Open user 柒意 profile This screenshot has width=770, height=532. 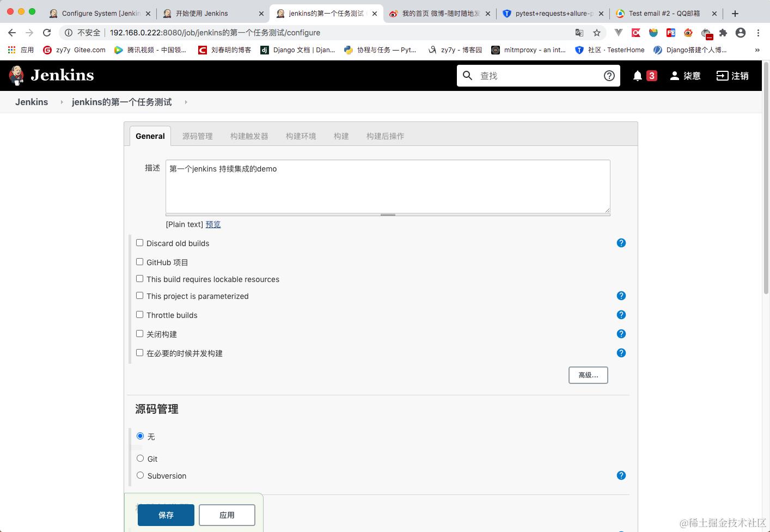(685, 76)
